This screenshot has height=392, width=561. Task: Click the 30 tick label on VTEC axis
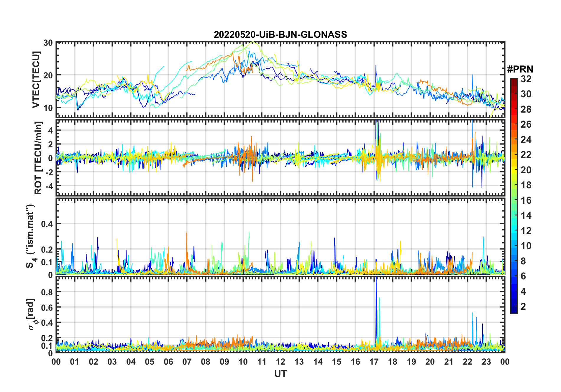48,43
